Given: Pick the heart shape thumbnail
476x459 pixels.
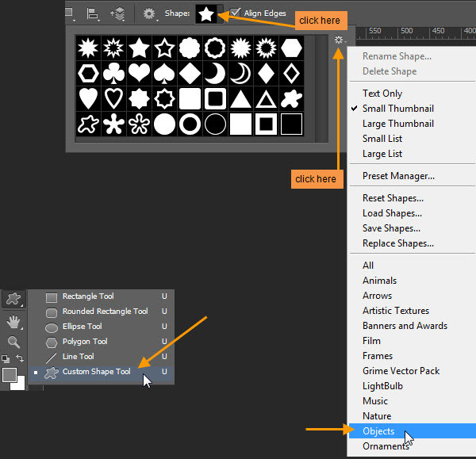Looking at the screenshot, I should click(x=140, y=74).
